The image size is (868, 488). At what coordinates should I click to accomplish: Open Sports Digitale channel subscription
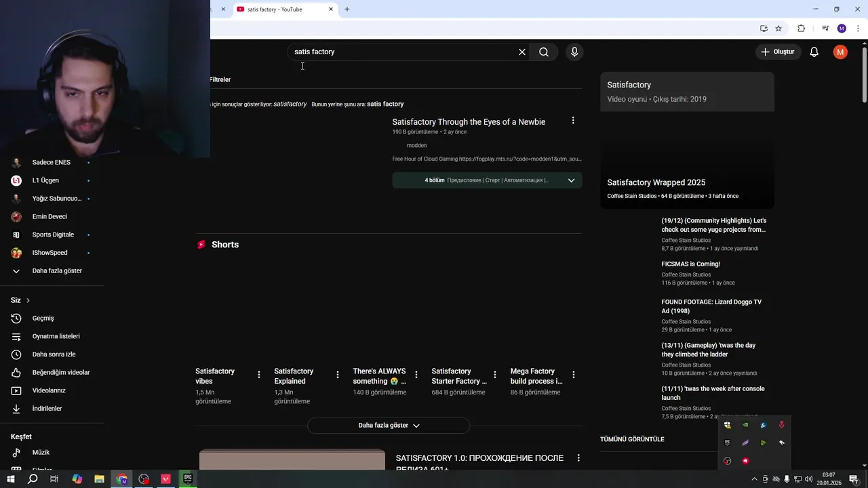tap(52, 235)
